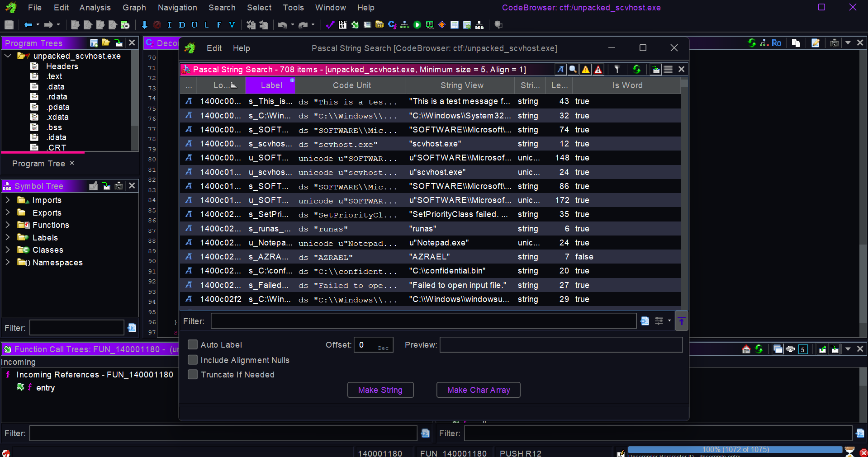This screenshot has width=868, height=457.
Task: Toggle the Truncate If Needed checkbox
Action: tap(193, 374)
